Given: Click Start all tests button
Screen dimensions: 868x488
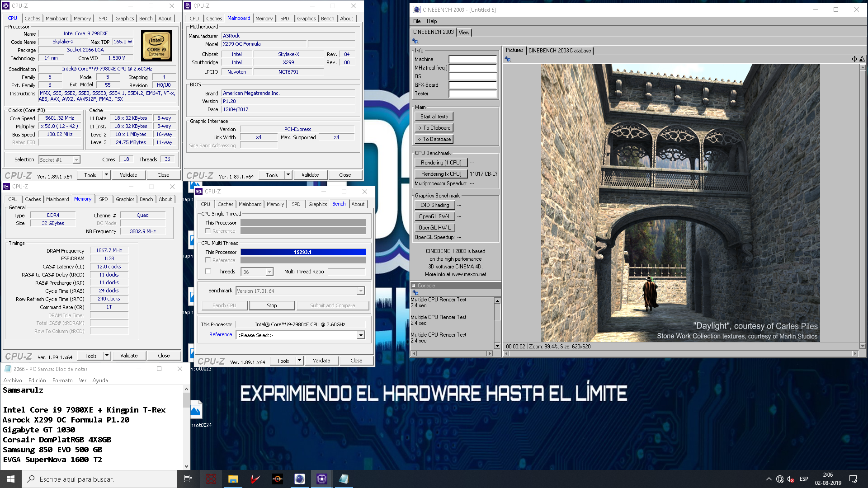Looking at the screenshot, I should [434, 117].
